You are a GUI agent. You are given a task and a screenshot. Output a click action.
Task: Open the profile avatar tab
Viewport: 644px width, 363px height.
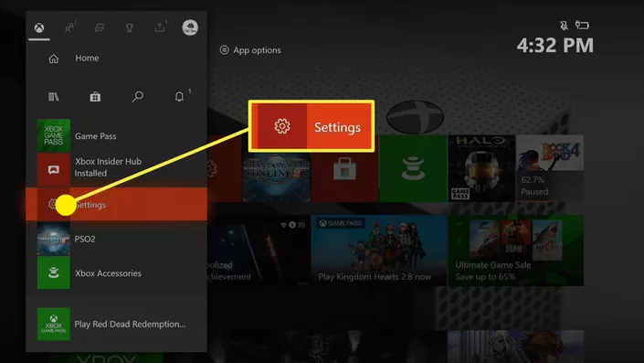click(190, 27)
